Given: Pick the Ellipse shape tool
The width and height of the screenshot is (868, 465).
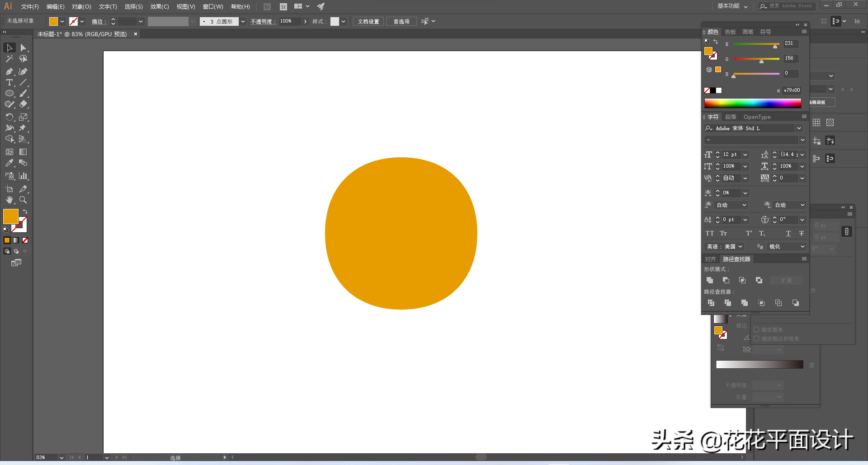Looking at the screenshot, I should pyautogui.click(x=9, y=94).
